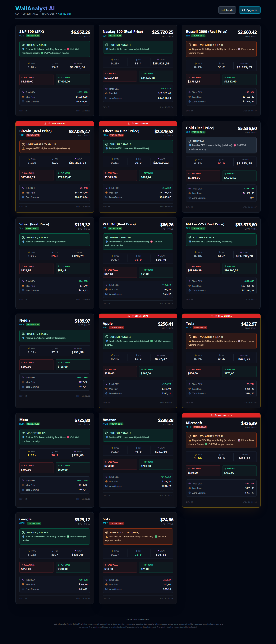The image size is (276, 644).
Task: Click green check icon in Google card
Action: click(x=68, y=536)
